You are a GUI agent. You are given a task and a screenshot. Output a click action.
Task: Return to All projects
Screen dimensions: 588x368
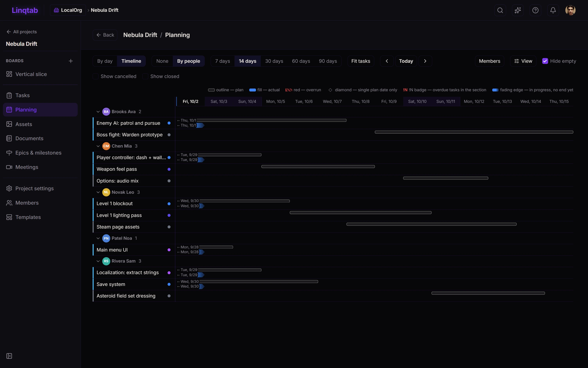[22, 32]
